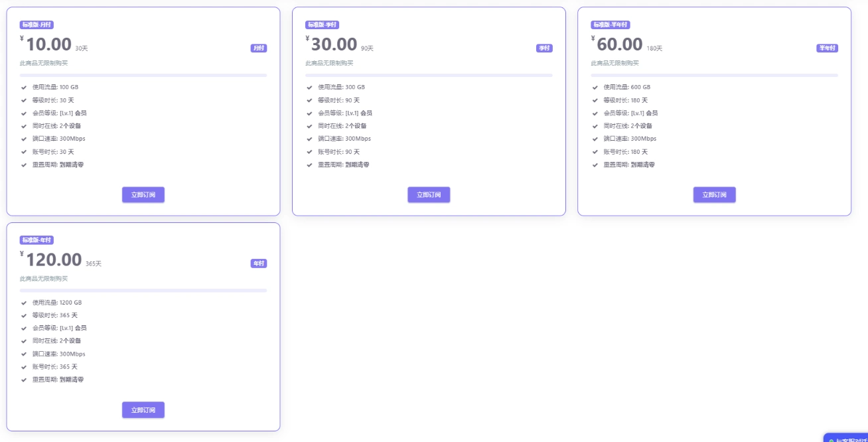
Task: Click the checkmark beside 使用流量: 100 GB
Action: click(x=24, y=87)
